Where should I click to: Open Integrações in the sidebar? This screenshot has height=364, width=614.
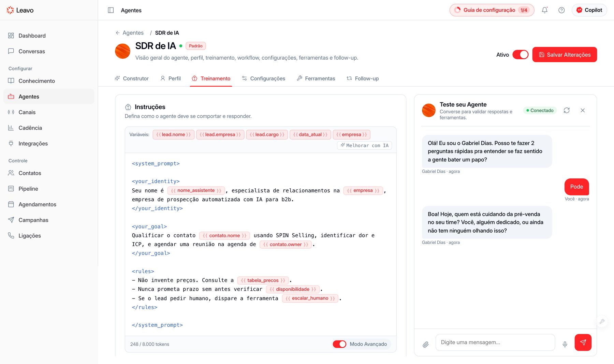click(49, 144)
